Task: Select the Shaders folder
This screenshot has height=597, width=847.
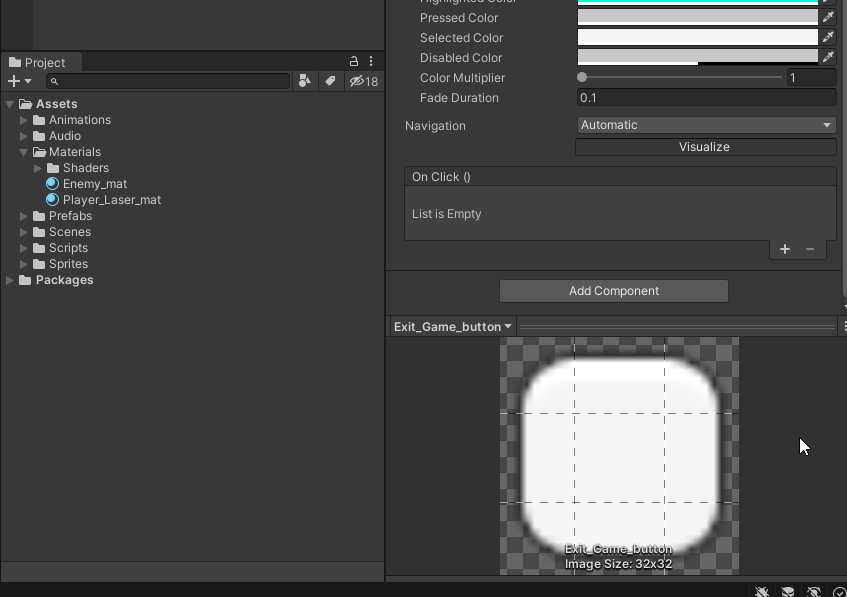Action: point(86,168)
